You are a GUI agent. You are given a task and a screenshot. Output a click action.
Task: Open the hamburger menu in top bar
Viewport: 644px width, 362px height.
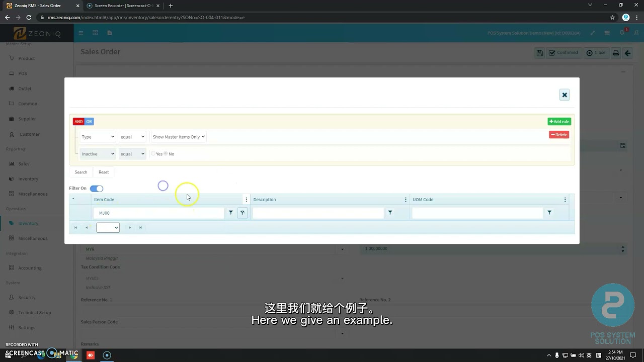pos(80,33)
